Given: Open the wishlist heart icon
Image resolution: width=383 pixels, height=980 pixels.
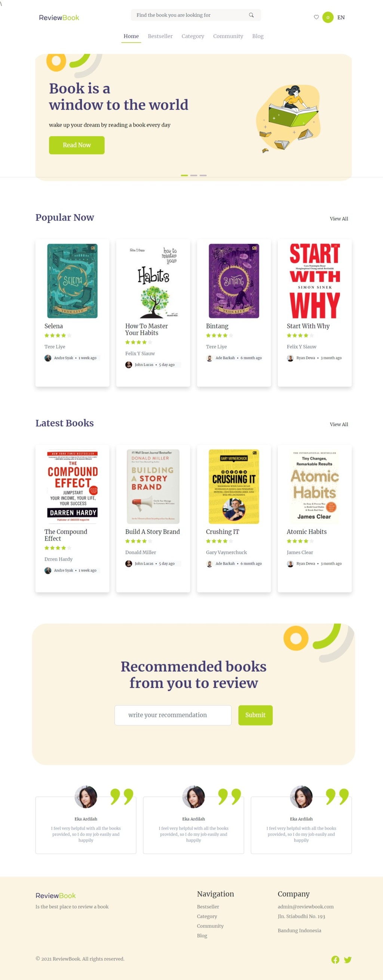Looking at the screenshot, I should pos(316,17).
